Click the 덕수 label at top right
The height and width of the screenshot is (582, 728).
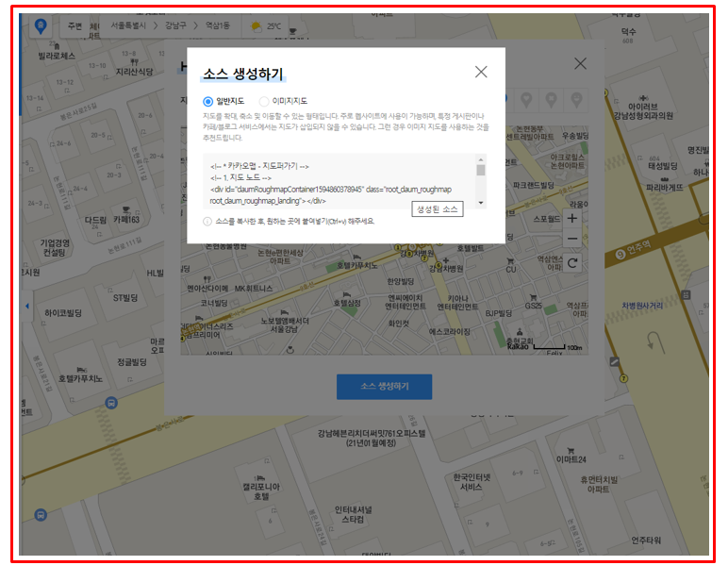[x=628, y=31]
